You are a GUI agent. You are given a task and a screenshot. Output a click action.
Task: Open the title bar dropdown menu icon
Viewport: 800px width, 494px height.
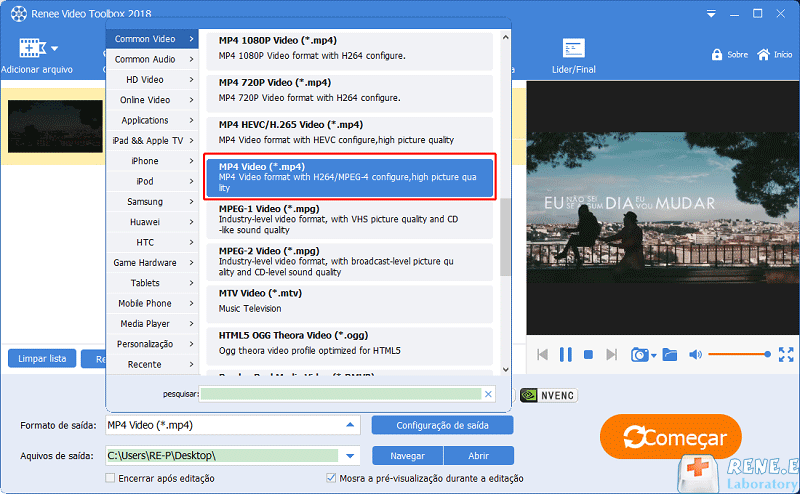711,14
